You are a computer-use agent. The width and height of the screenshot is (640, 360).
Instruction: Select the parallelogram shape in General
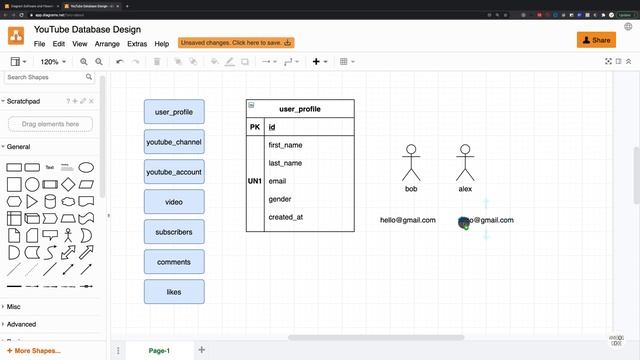coord(86,184)
